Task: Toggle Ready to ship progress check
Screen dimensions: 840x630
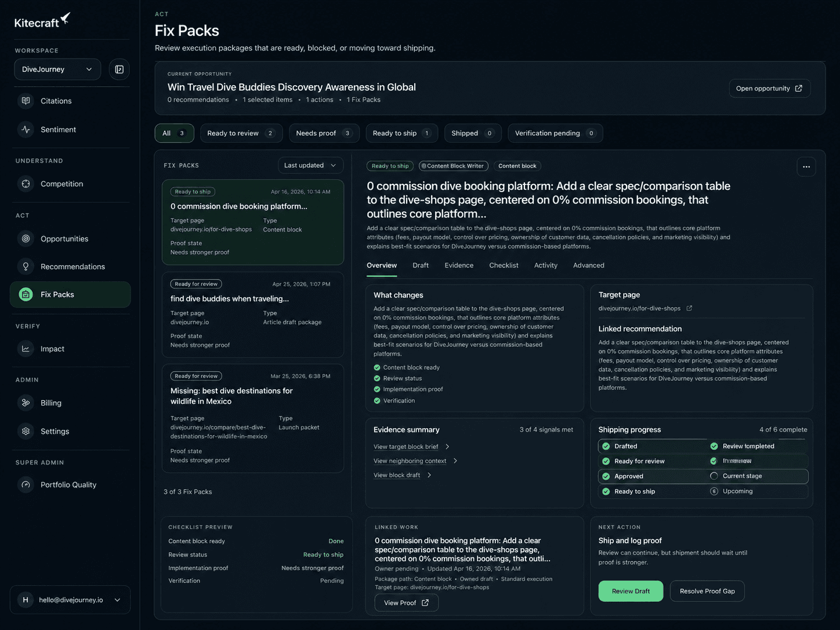Action: coord(606,491)
